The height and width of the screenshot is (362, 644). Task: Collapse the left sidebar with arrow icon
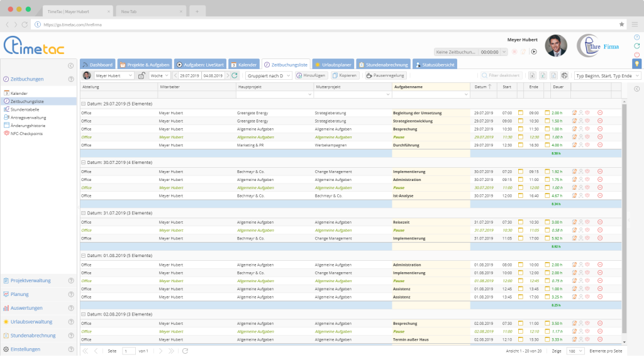70,65
